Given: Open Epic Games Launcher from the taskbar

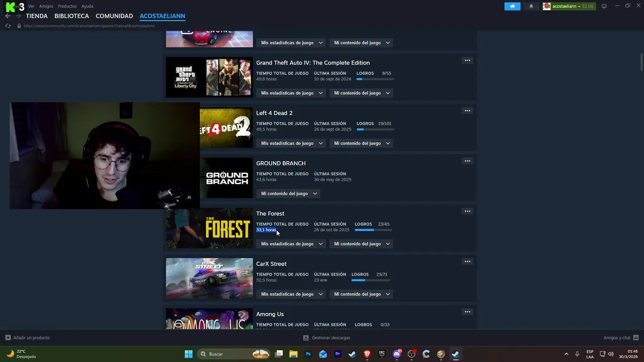Looking at the screenshot, I should [x=382, y=354].
